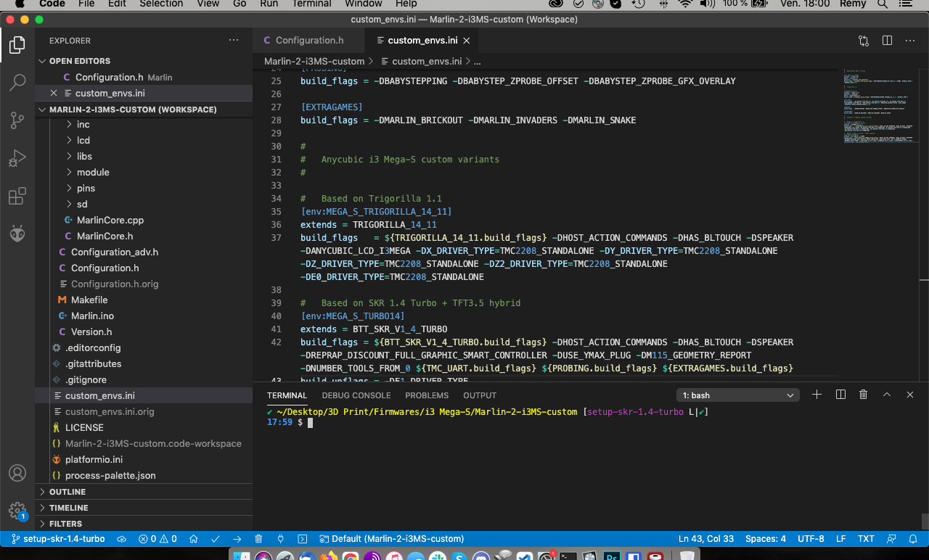Click UTF-8 encoding in status bar
Image resolution: width=929 pixels, height=560 pixels.
[x=811, y=539]
